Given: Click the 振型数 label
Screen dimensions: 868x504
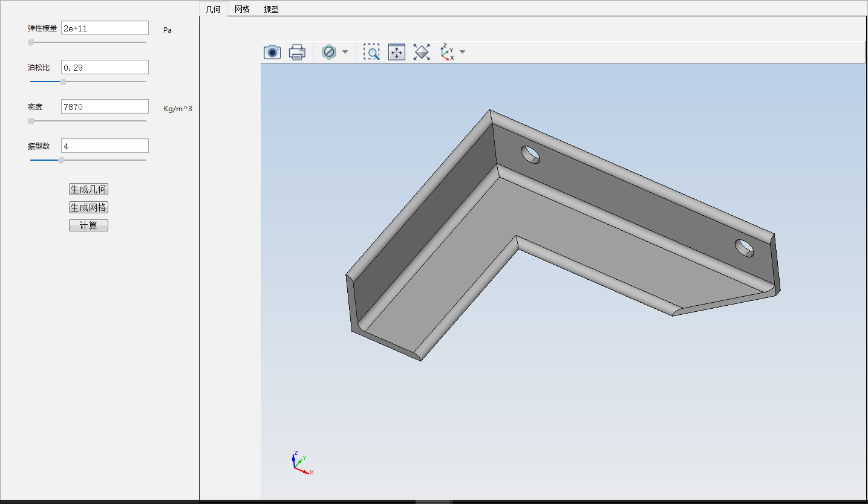Looking at the screenshot, I should click(x=39, y=146).
